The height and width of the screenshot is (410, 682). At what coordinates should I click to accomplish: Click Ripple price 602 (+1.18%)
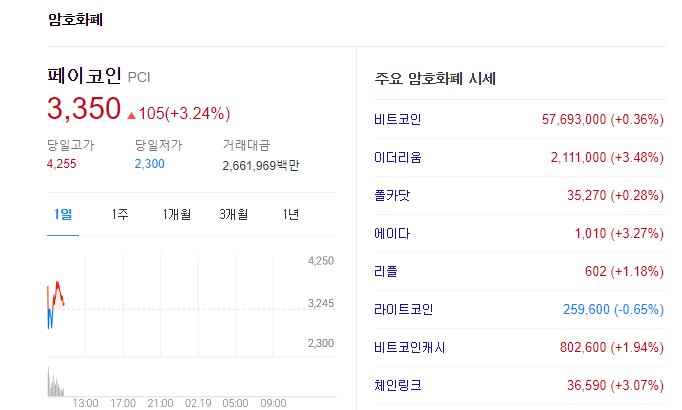point(624,271)
